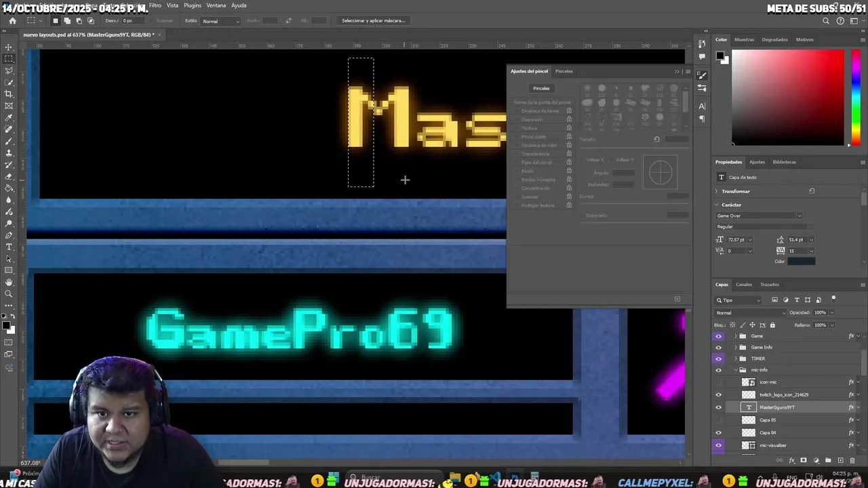Screen dimensions: 868x488
Task: Click Seleccionar y aplicar máscara button
Action: tap(373, 21)
